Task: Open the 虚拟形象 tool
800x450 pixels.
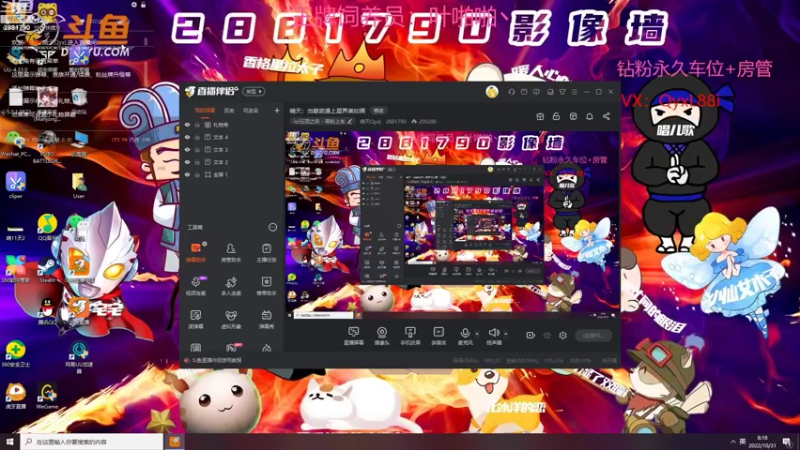Action: tap(231, 319)
